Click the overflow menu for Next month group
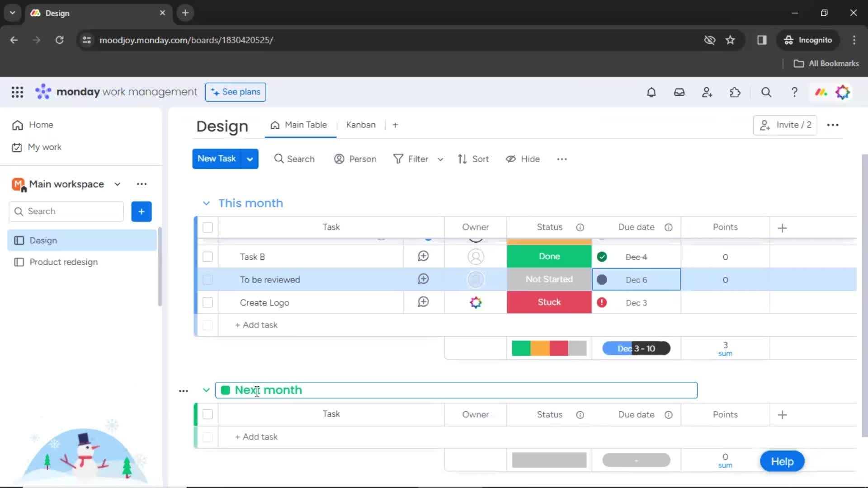This screenshot has width=868, height=488. (x=183, y=390)
